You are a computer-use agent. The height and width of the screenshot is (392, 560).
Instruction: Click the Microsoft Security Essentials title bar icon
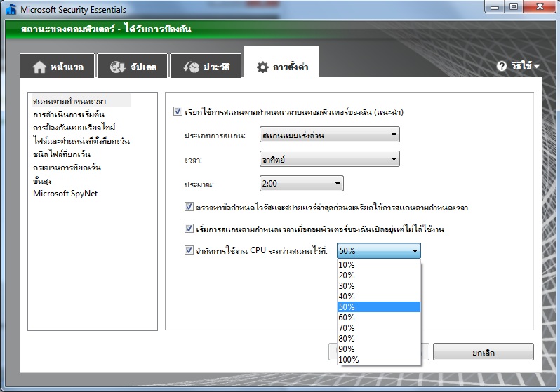click(11, 10)
